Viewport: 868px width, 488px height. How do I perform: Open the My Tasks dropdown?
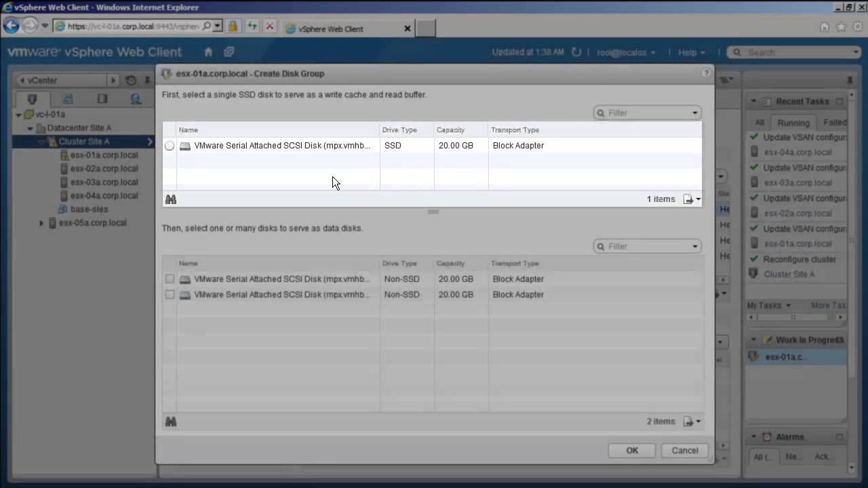[x=769, y=306]
